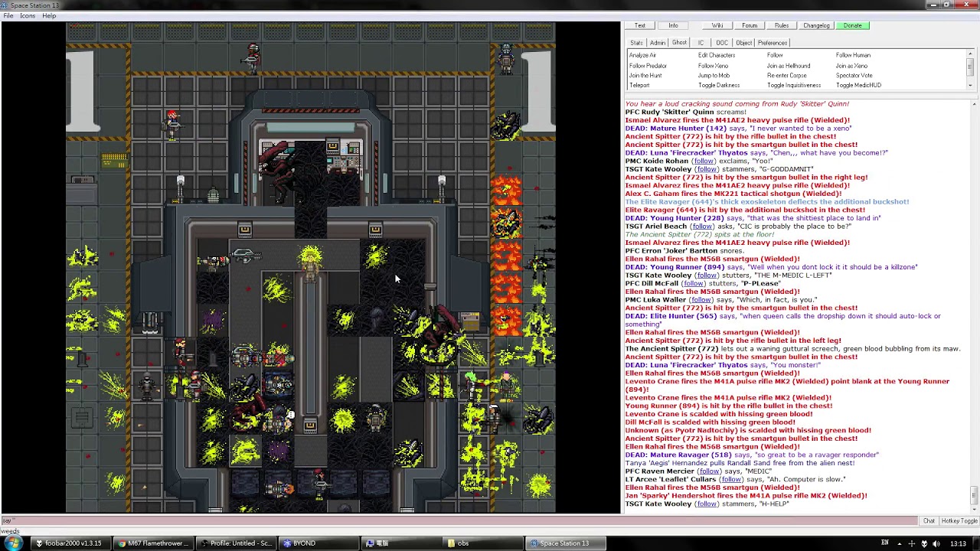Image resolution: width=980 pixels, height=551 pixels.
Task: Open the Icons menu
Action: pos(28,15)
